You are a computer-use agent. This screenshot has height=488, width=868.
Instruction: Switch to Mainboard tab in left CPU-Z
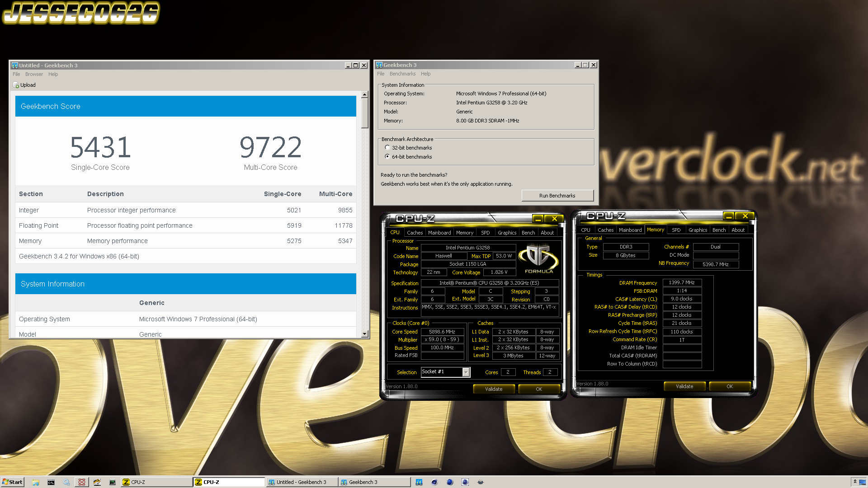(x=439, y=233)
